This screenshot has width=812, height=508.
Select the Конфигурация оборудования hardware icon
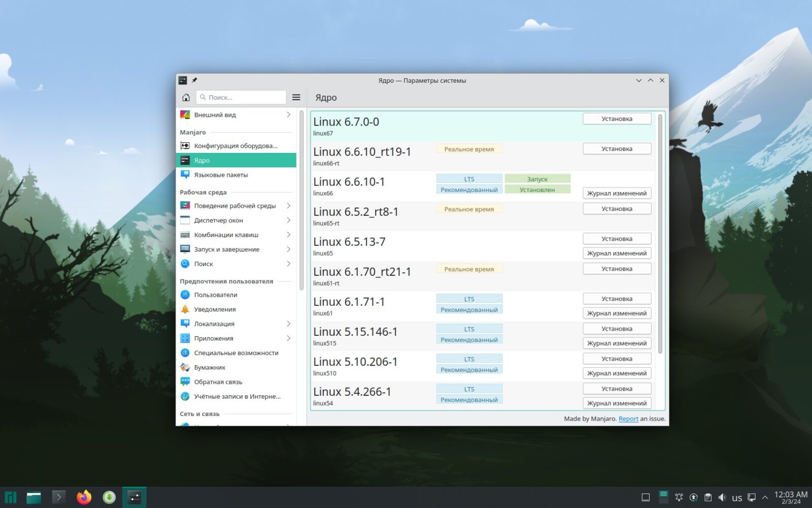coord(186,145)
